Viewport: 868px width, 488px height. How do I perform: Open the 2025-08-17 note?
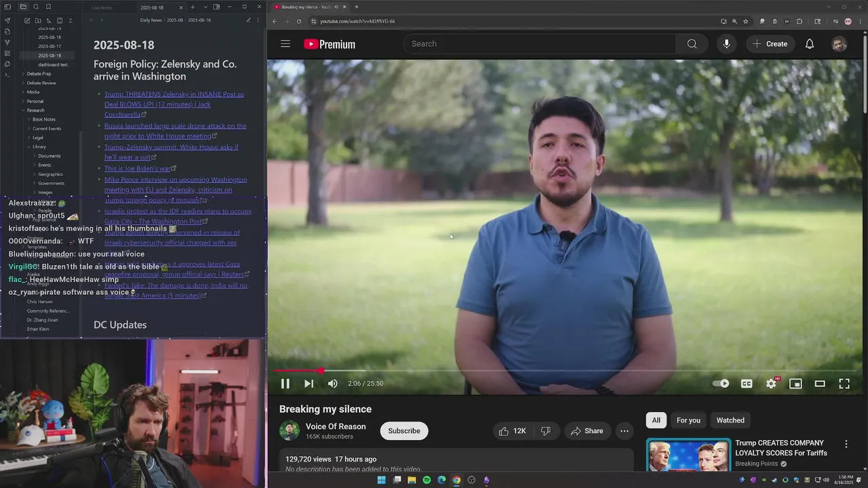(50, 46)
